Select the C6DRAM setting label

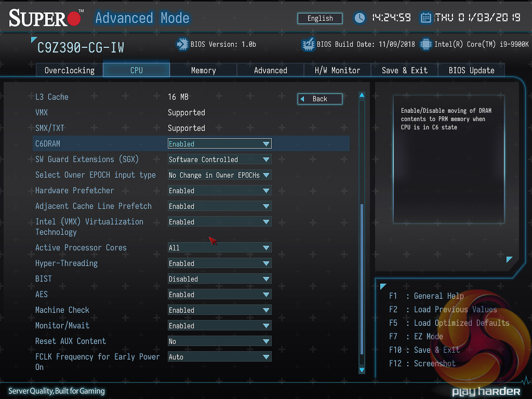coord(47,144)
